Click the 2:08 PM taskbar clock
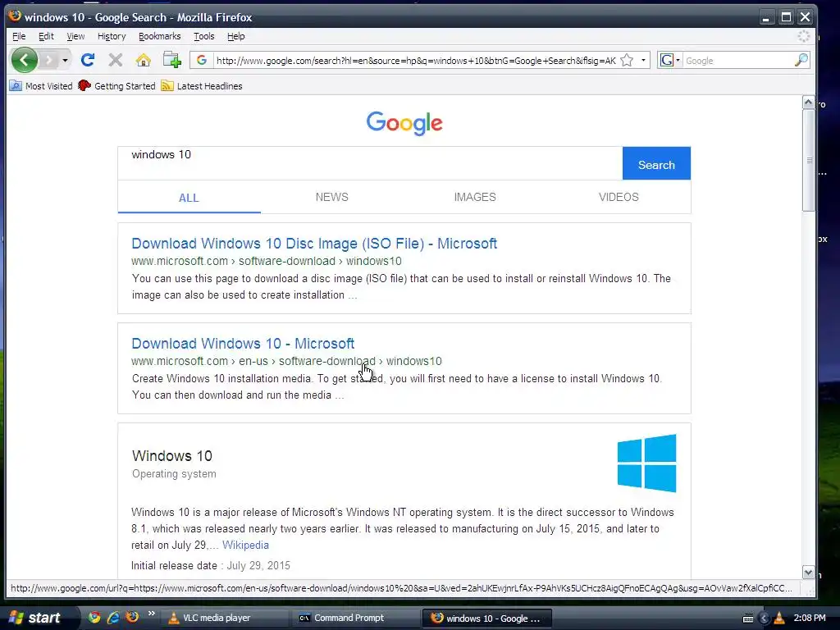840x630 pixels. tap(810, 618)
